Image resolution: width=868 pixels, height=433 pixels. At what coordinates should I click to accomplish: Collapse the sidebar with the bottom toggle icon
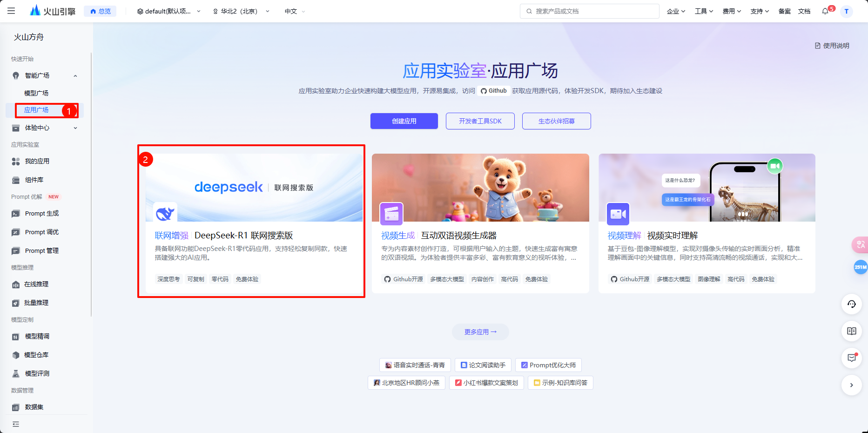coord(16,424)
